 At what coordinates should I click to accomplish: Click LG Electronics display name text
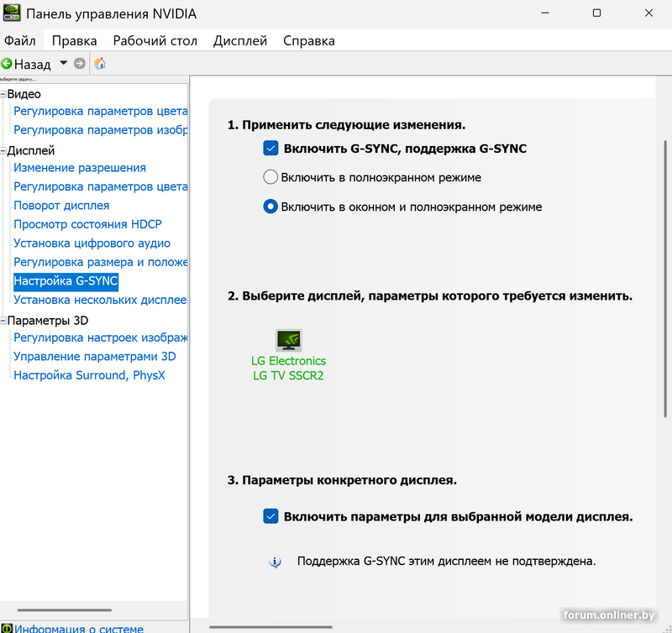[x=288, y=361]
